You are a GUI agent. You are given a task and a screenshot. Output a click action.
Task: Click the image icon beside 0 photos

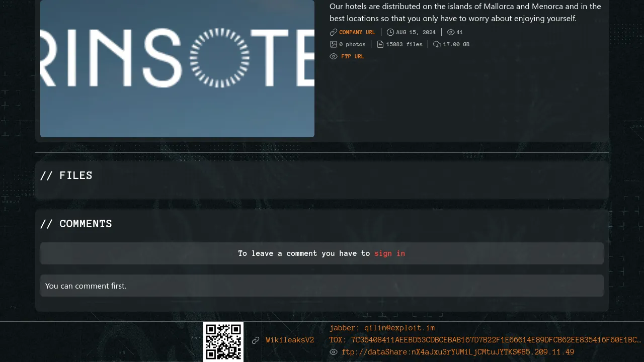coord(333,44)
